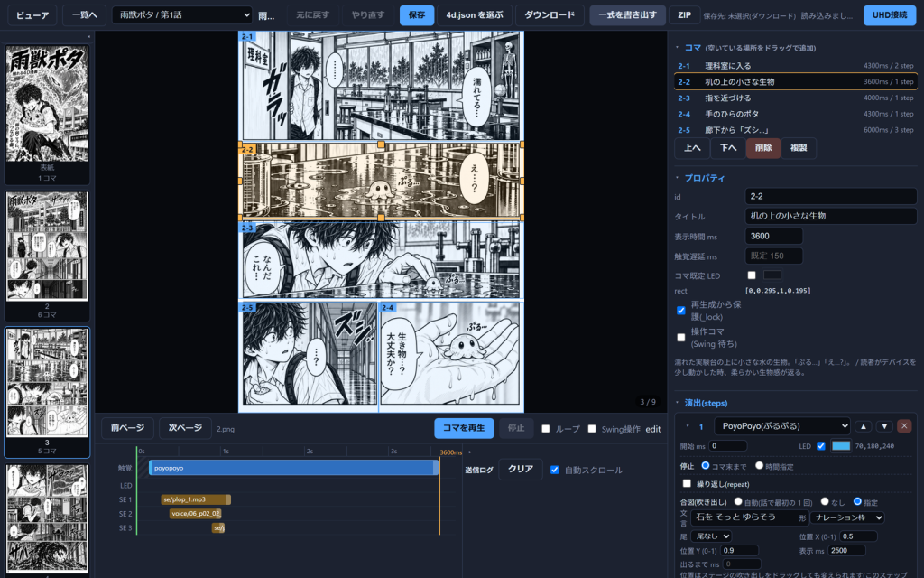This screenshot has width=924, height=578.
Task: Open the コマ既定 LED dark color swatch
Action: coord(772,275)
